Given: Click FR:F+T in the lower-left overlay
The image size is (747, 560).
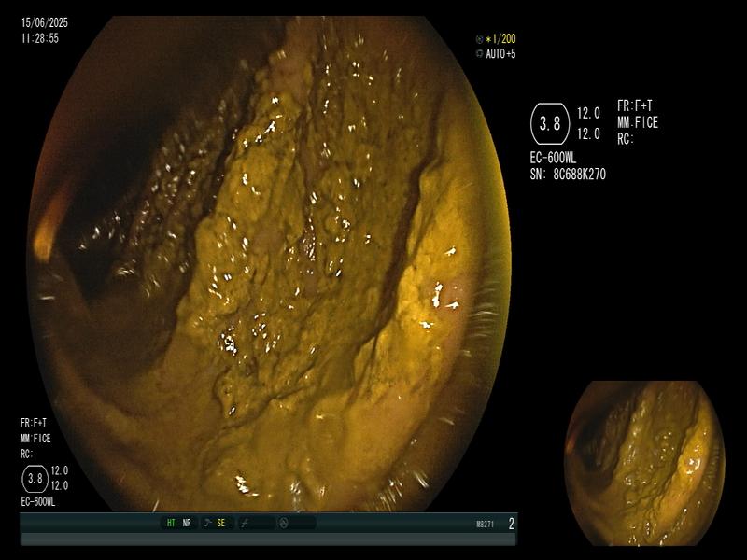Looking at the screenshot, I should point(34,423).
